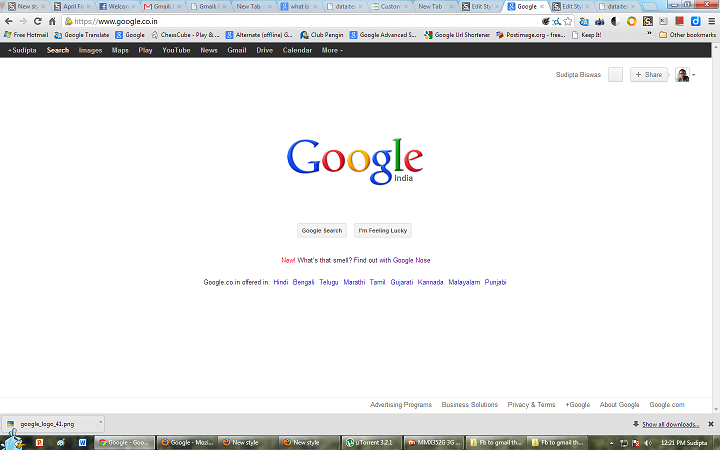The height and width of the screenshot is (450, 720).
Task: Switch to the Welcome Facebook tab
Action: [x=117, y=6]
